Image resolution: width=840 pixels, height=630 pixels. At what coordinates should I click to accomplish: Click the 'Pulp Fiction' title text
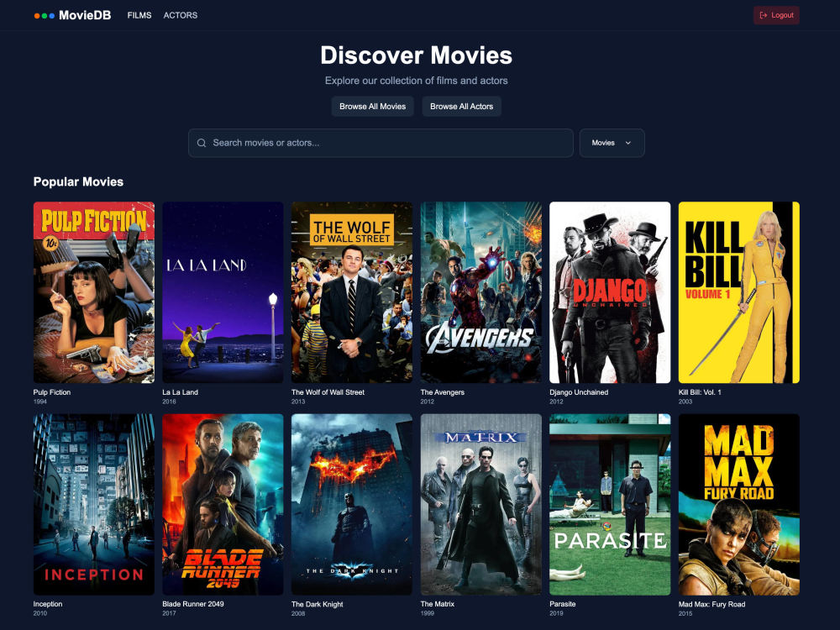point(52,392)
